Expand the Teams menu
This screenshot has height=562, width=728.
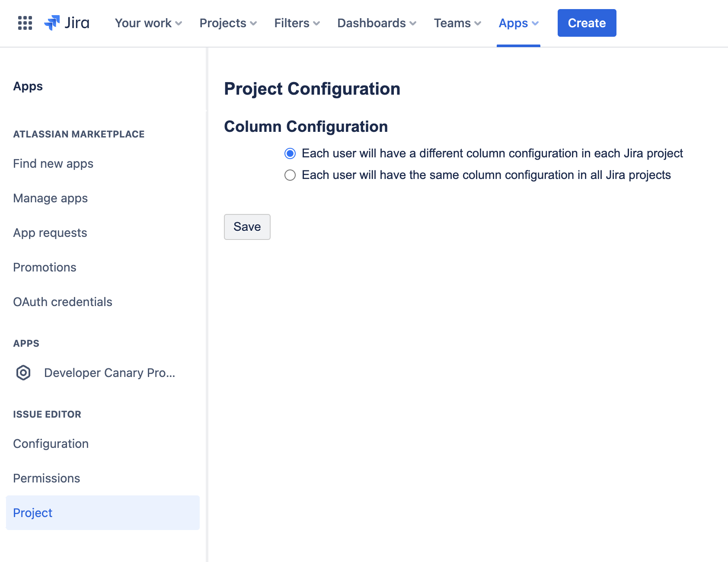pyautogui.click(x=457, y=23)
